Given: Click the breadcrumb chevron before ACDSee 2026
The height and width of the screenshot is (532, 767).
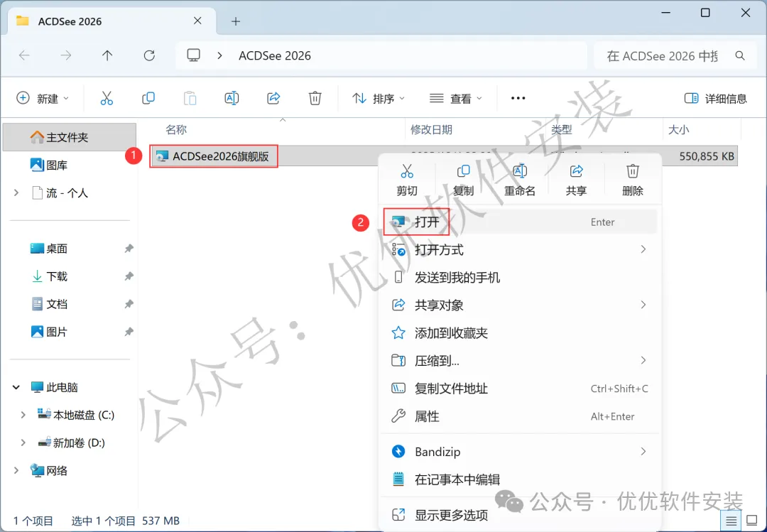Looking at the screenshot, I should coord(219,56).
